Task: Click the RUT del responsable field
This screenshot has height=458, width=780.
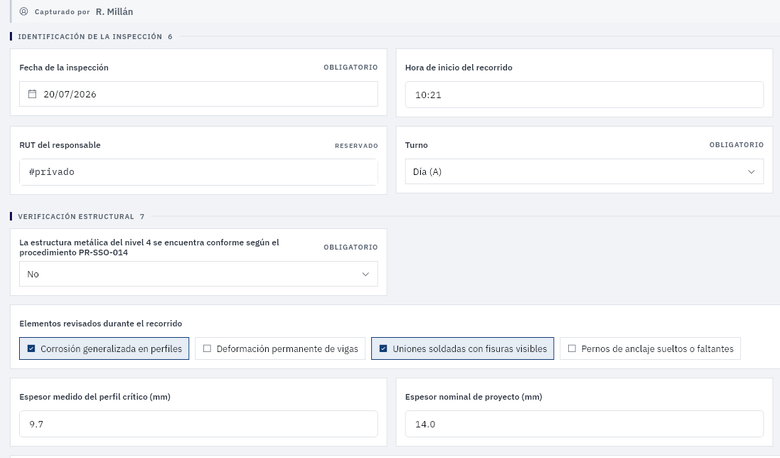Action: [198, 172]
